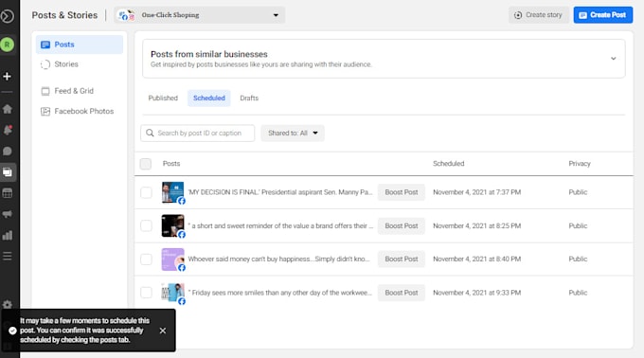Click the Feed & Grid icon

[x=45, y=91]
